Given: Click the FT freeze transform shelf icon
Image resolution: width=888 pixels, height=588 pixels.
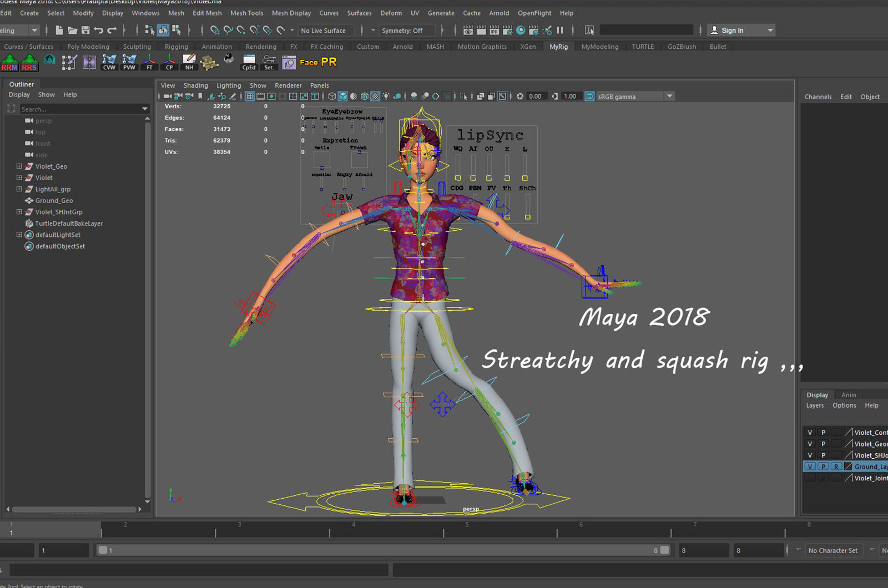Looking at the screenshot, I should (149, 62).
